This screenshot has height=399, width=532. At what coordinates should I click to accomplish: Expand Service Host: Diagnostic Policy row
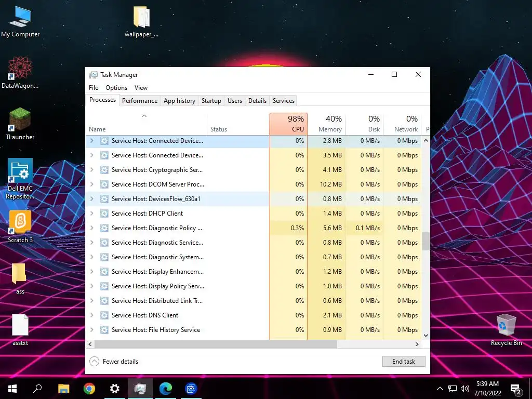point(91,228)
